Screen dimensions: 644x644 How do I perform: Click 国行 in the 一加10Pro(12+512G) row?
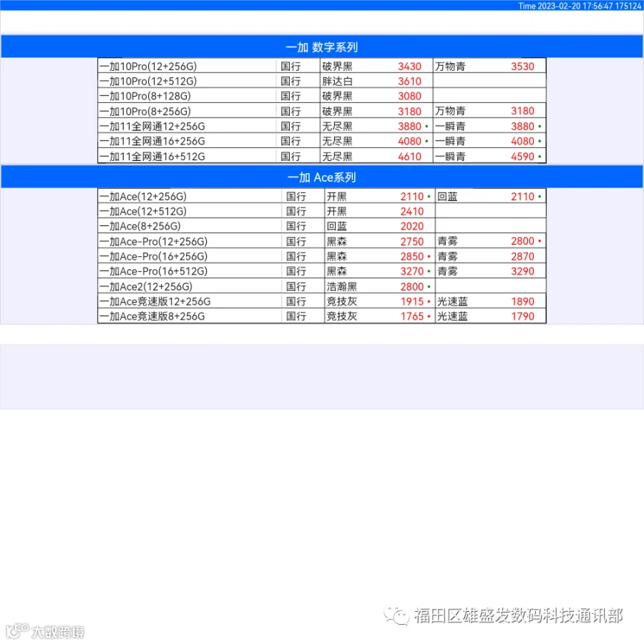[x=291, y=81]
